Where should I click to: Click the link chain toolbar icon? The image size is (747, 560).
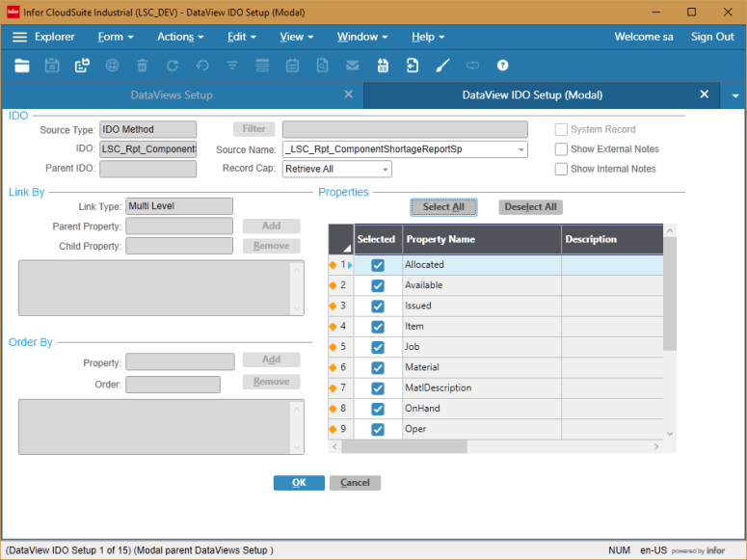pos(472,66)
